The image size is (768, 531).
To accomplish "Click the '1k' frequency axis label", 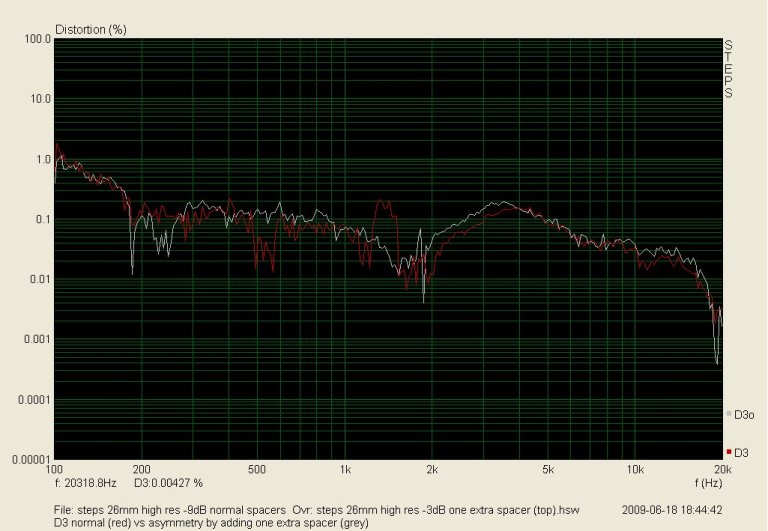I will 345,470.
